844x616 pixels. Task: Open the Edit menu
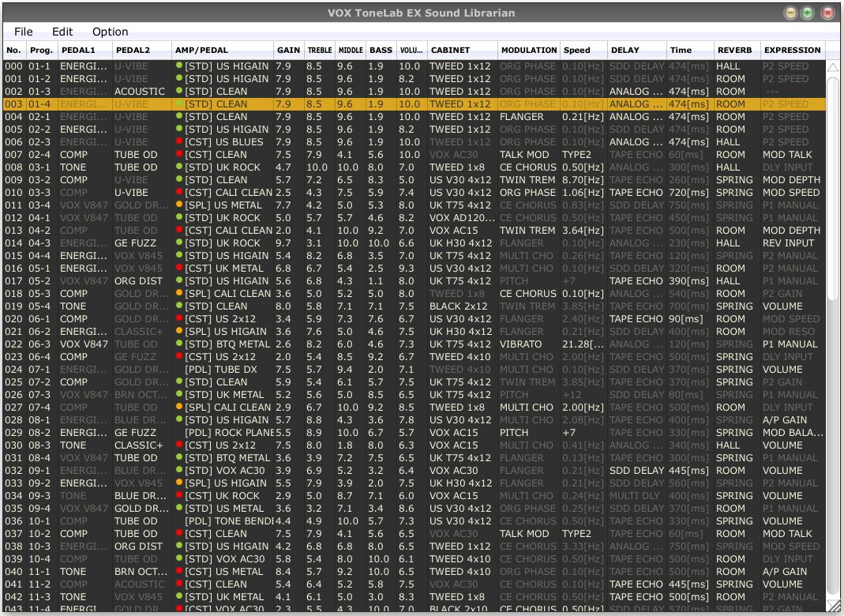(x=62, y=32)
